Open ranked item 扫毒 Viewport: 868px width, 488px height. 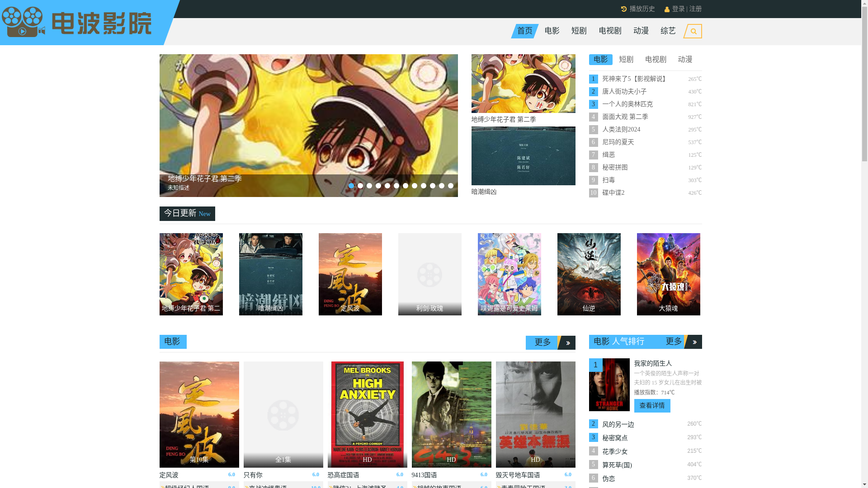609,180
